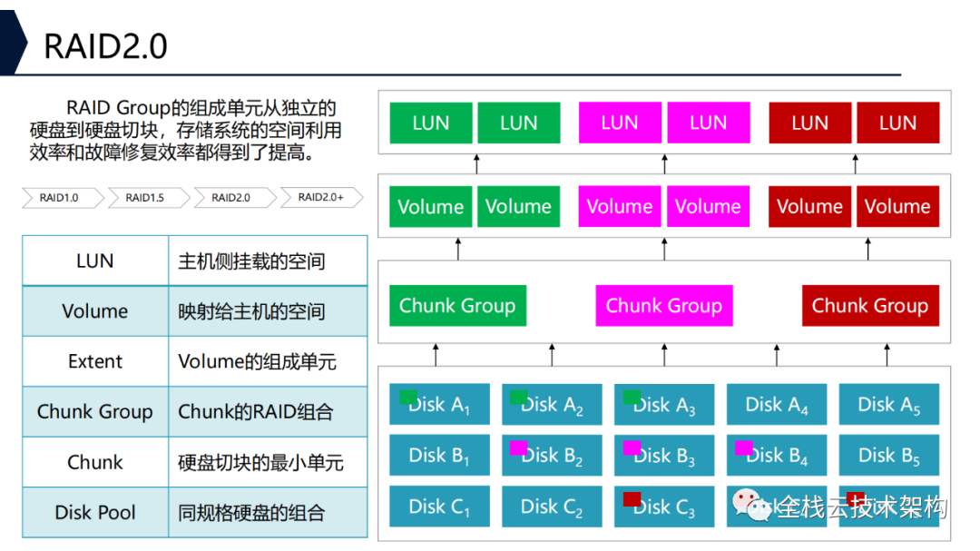Screen dimensions: 980x551
Task: Select the Disk Pool table row
Action: pos(94,513)
